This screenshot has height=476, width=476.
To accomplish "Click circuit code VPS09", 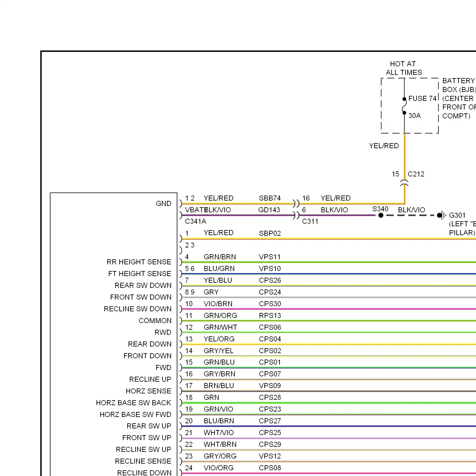I will pos(270,386).
